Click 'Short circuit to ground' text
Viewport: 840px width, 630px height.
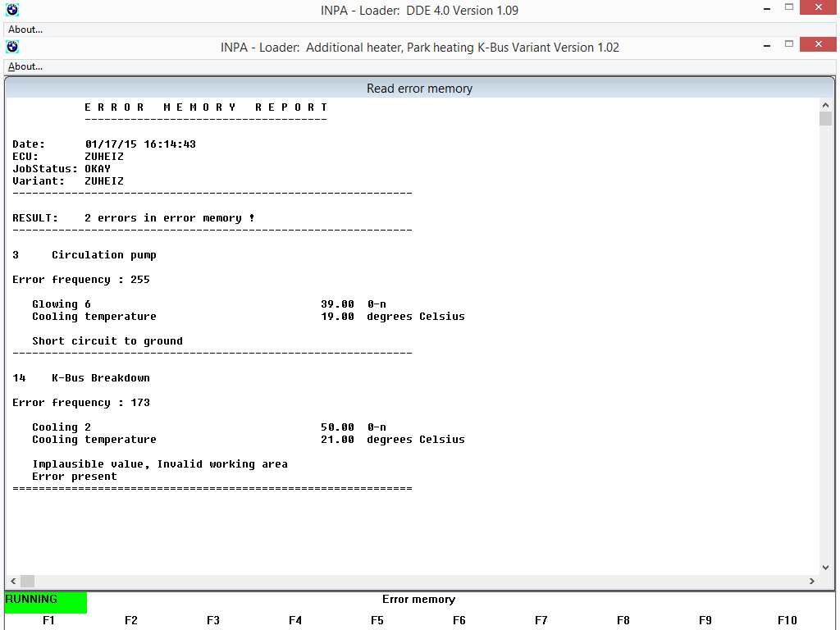tap(107, 341)
